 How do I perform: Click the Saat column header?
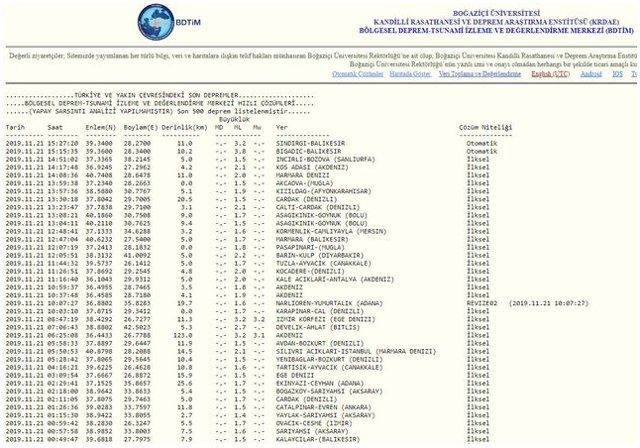click(55, 127)
